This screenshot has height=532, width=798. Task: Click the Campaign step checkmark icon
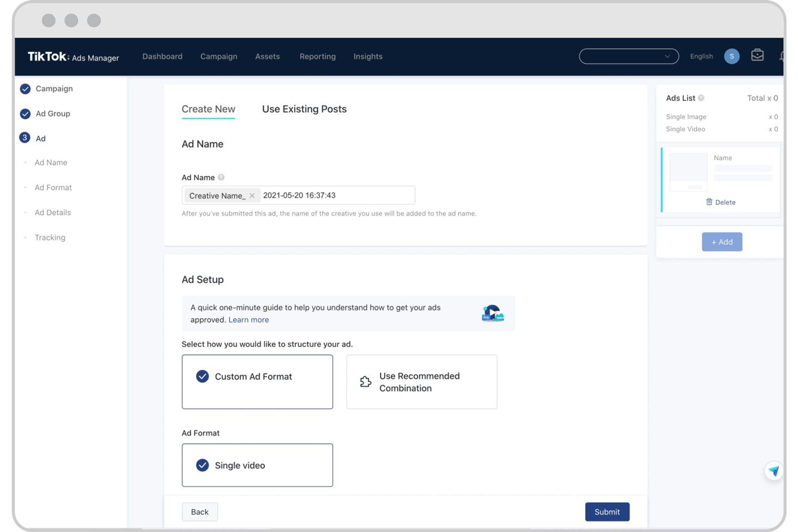click(25, 89)
